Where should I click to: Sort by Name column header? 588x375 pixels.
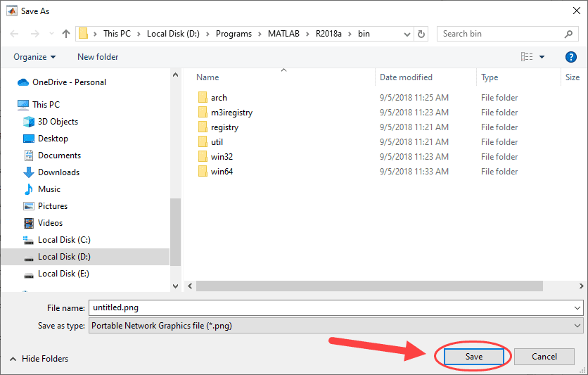pos(207,77)
